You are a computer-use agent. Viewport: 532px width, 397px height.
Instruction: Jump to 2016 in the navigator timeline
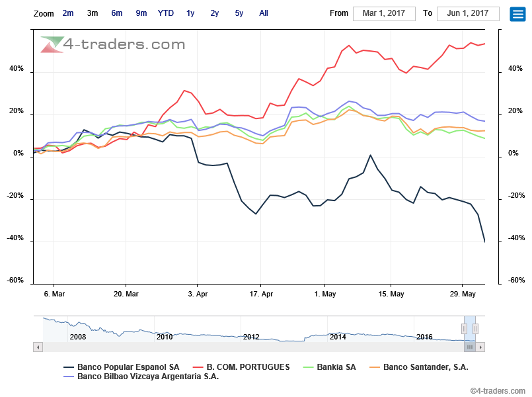coord(424,337)
